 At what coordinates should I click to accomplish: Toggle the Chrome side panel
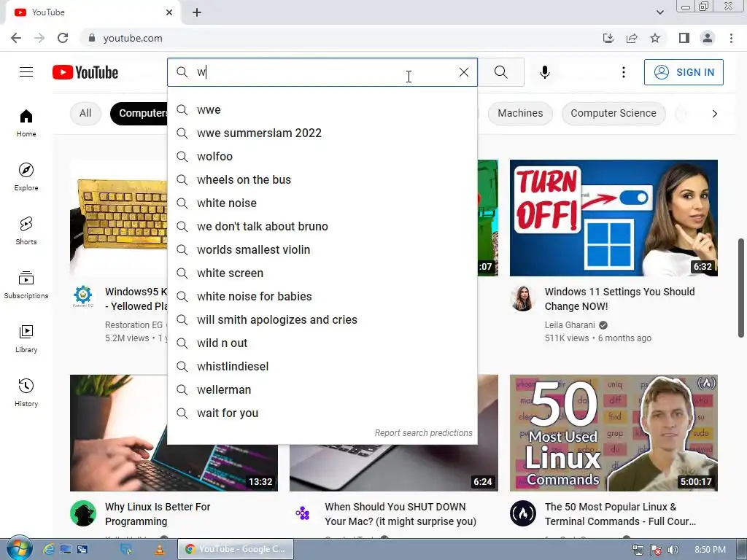click(684, 38)
